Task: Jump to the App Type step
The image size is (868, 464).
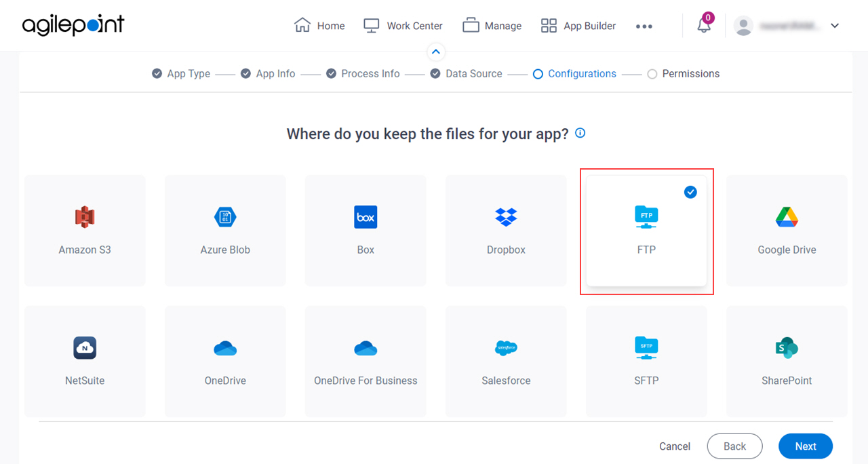Action: [x=181, y=73]
